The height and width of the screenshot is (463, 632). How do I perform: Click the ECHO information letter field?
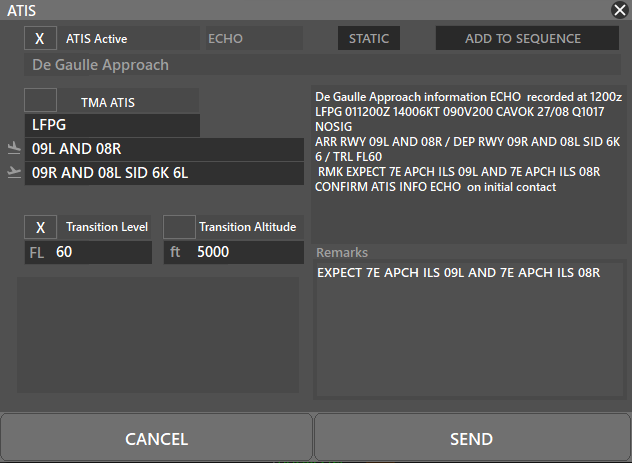(254, 38)
